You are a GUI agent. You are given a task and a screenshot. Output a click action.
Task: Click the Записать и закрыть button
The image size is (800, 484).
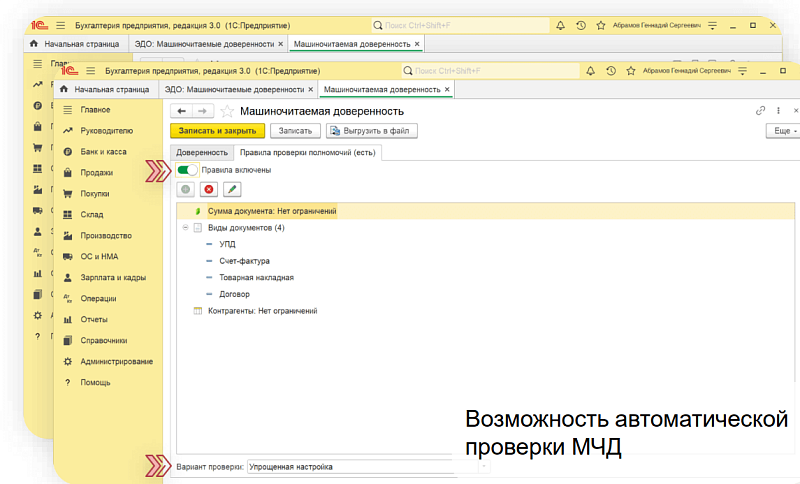217,131
